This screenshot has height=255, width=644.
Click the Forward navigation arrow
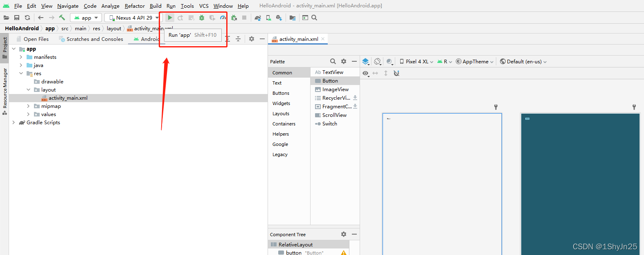[52, 18]
